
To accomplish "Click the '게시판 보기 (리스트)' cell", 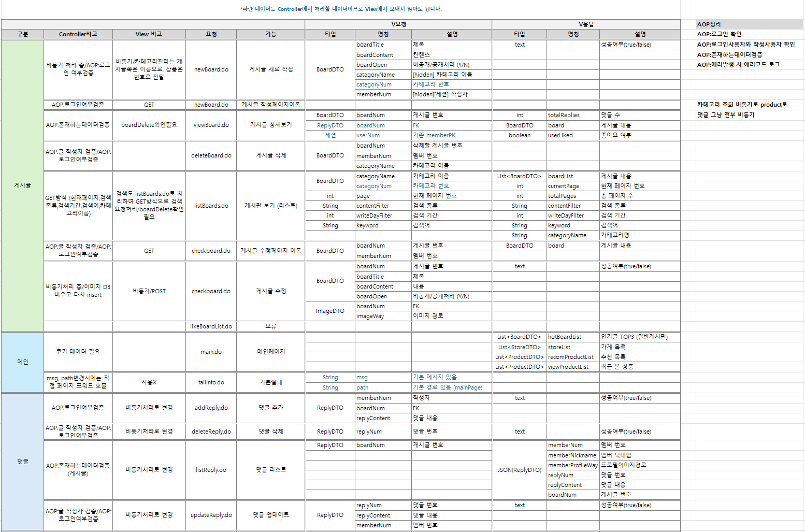I will coord(271,206).
